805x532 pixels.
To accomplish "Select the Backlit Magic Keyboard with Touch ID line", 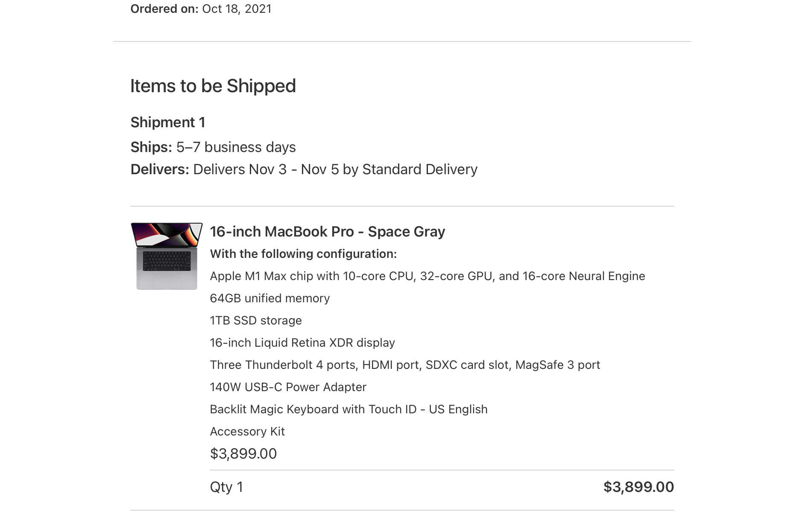I will [x=348, y=409].
